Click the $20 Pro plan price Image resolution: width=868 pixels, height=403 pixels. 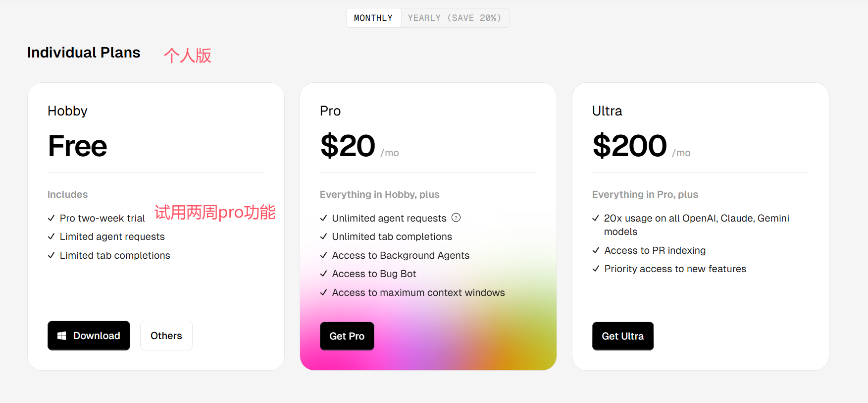(x=348, y=146)
